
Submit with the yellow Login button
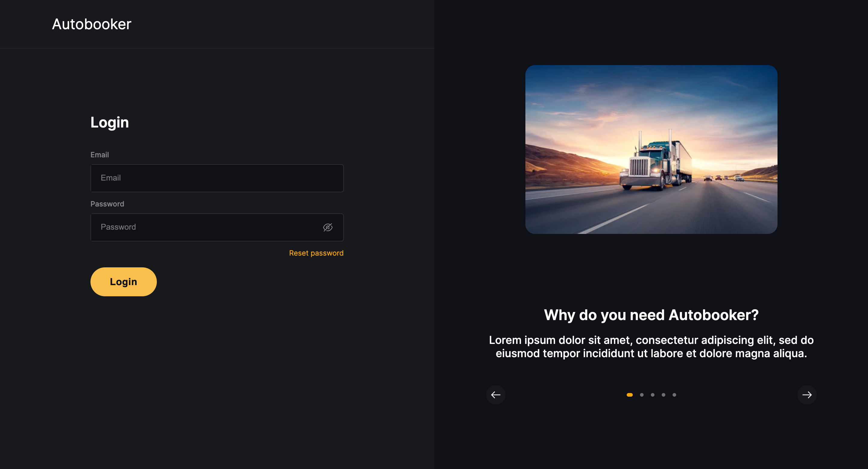pyautogui.click(x=123, y=282)
